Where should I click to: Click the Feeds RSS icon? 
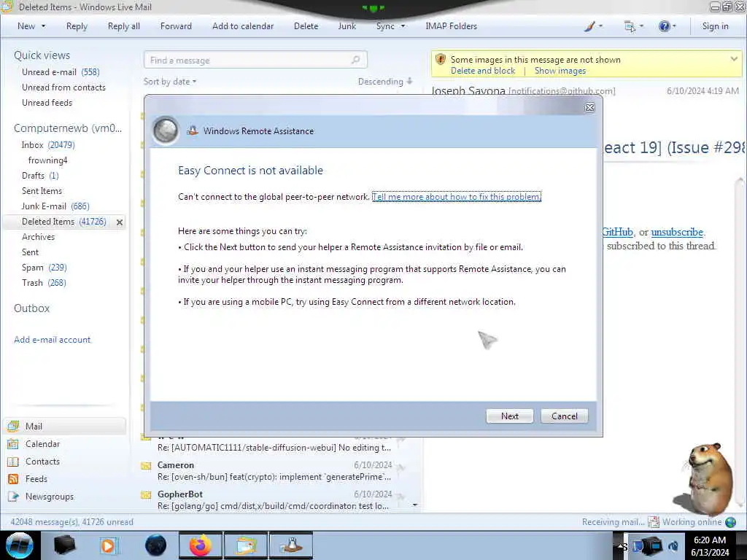(x=13, y=479)
